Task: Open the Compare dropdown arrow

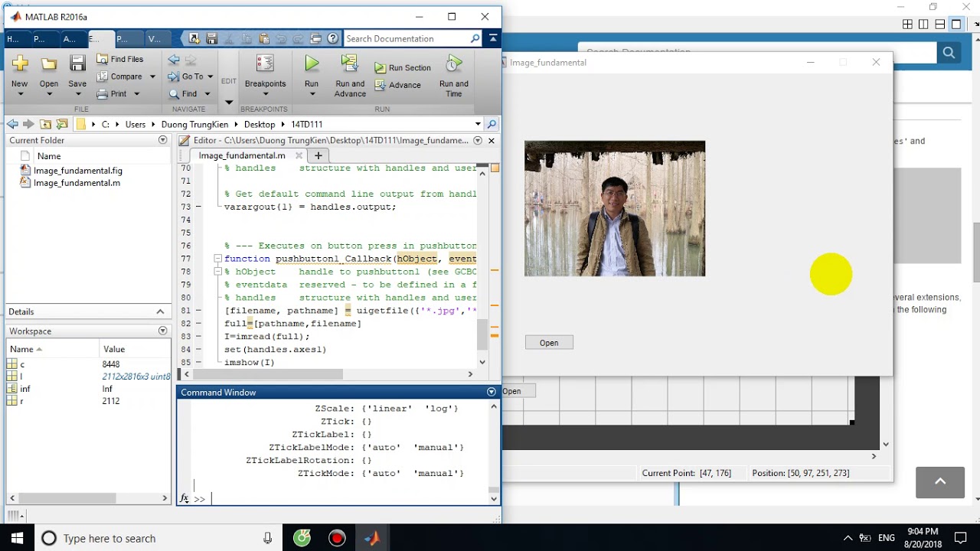Action: click(x=152, y=77)
